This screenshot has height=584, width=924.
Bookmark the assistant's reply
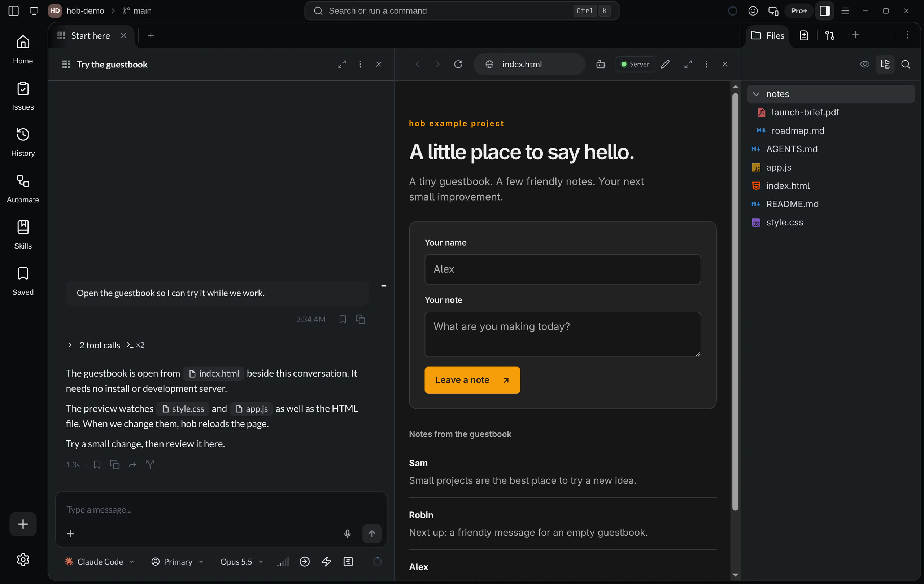coord(97,464)
